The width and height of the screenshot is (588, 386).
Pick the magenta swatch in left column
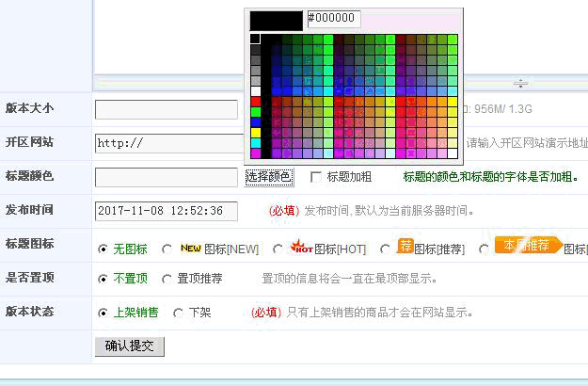(255, 153)
